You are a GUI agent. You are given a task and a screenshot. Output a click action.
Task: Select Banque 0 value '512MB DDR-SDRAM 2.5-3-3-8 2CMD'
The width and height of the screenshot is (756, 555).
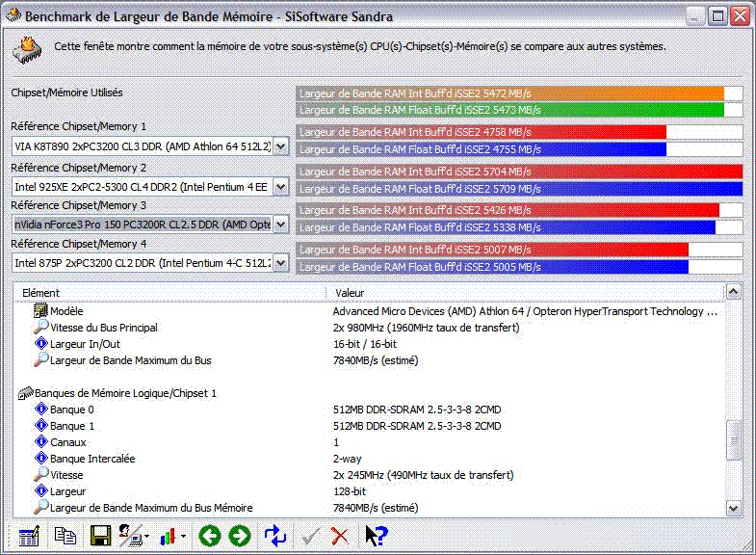pos(417,410)
